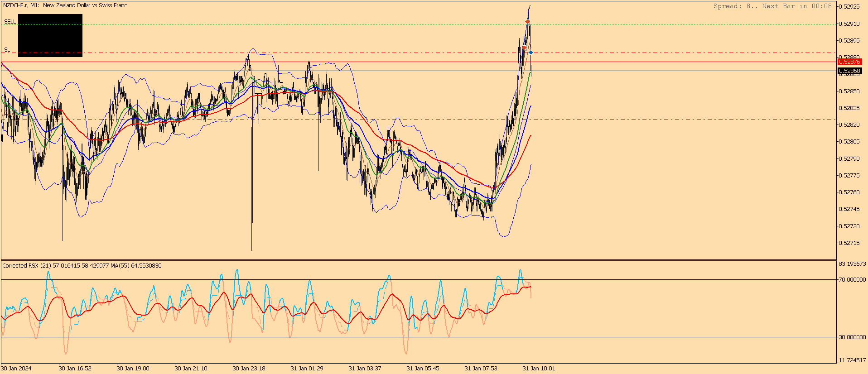Select the black rectangle panel on chart
The height and width of the screenshot is (374, 868).
tap(50, 35)
